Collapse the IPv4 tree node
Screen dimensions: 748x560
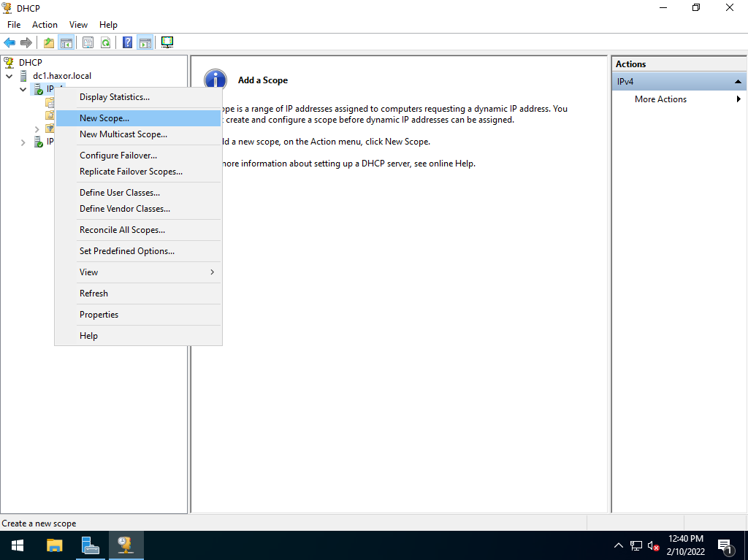[23, 89]
